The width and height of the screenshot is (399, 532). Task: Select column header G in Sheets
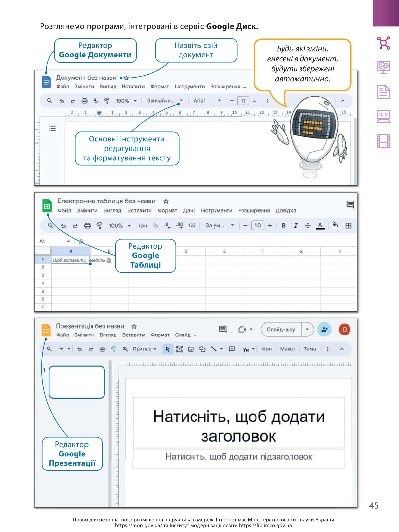click(x=301, y=251)
